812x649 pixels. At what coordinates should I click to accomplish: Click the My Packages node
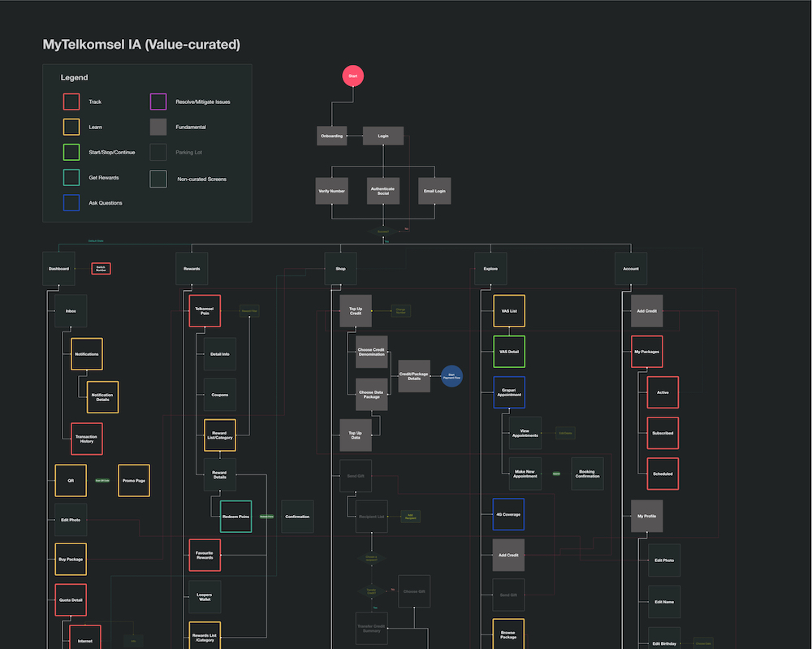pyautogui.click(x=646, y=351)
